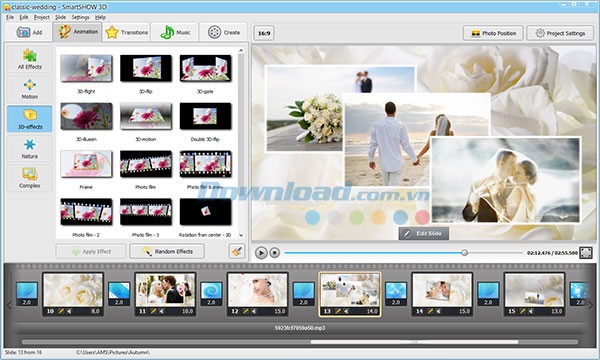
Task: Choose the Photo film & snow effect
Action: pyautogui.click(x=205, y=164)
